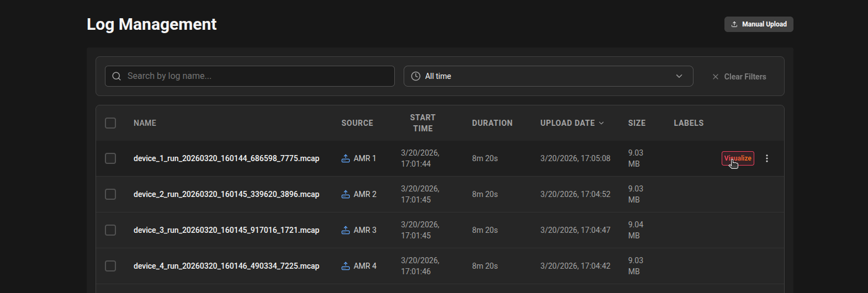Screen dimensions: 868x293
Task: Click upload date 3/20/2026, 17:04:47
Action: pyautogui.click(x=575, y=230)
